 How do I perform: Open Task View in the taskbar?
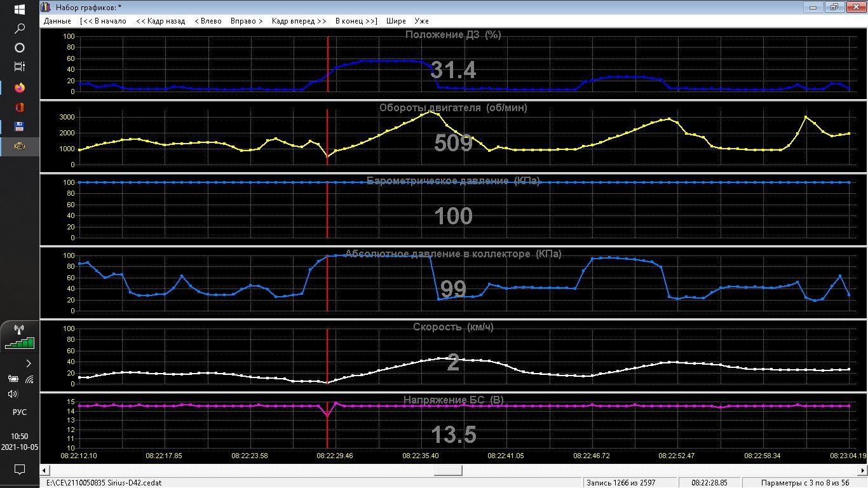[20, 66]
